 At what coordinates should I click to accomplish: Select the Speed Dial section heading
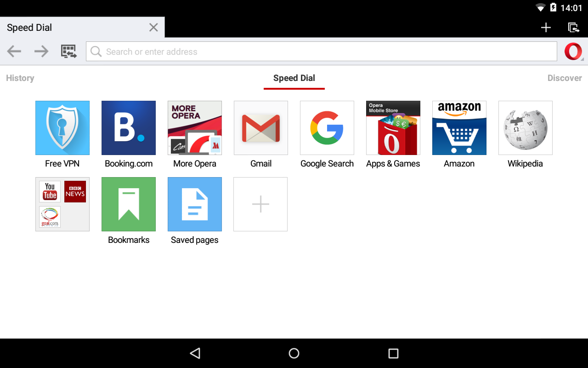pyautogui.click(x=294, y=78)
